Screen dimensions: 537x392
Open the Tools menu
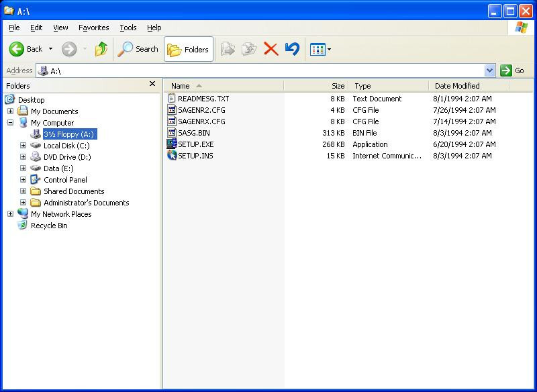click(128, 28)
